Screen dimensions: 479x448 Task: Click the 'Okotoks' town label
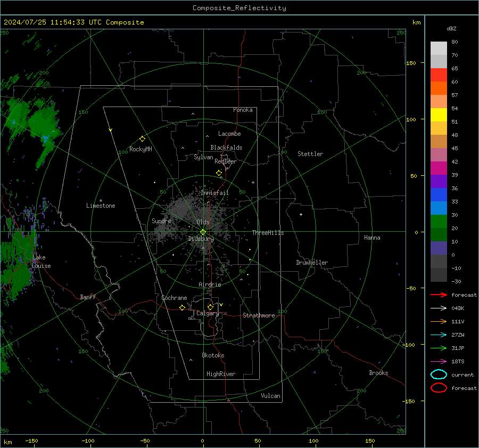[213, 355]
